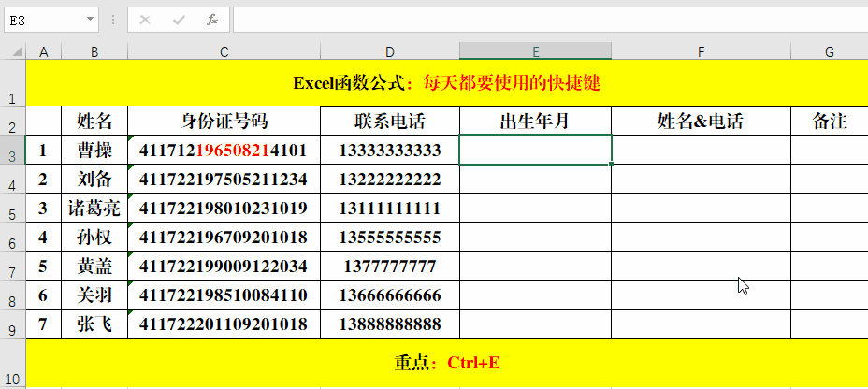Select column D header
868x389 pixels.
click(390, 52)
